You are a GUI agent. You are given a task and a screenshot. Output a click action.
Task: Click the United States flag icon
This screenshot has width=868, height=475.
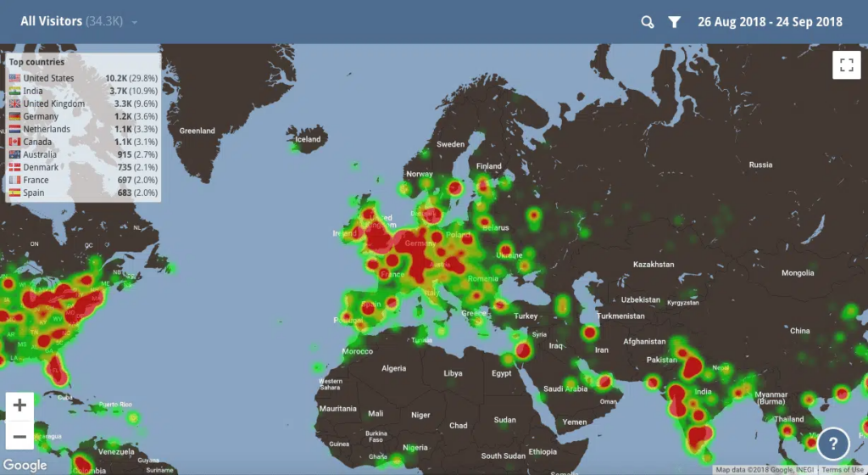[x=14, y=78]
